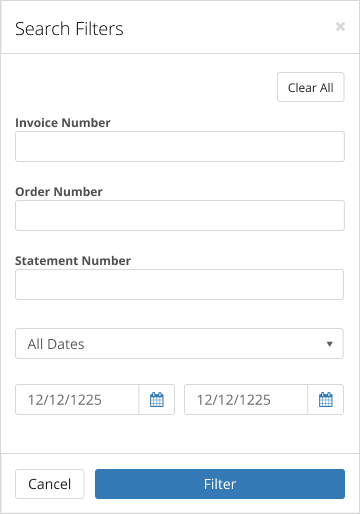Open the end date calendar picker
This screenshot has height=514, width=360.
(x=326, y=400)
